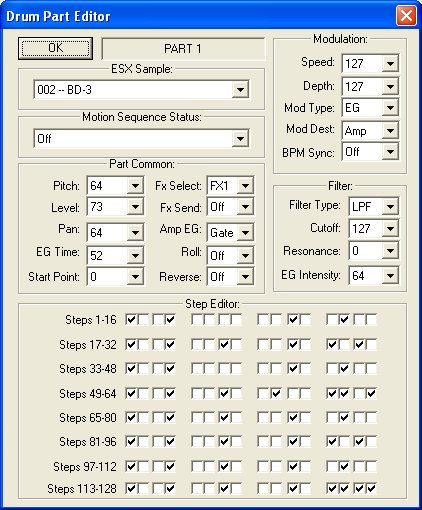Open the EG Intensity dropdown
422x510 pixels.
point(390,275)
